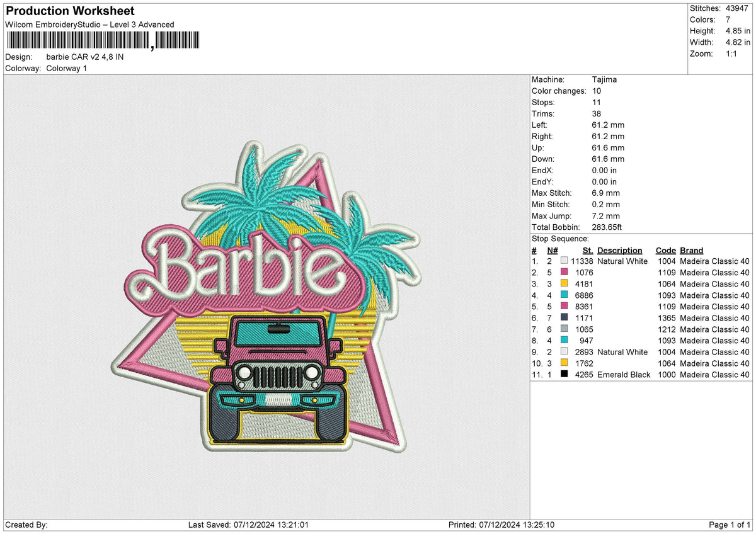Viewport: 756px width, 534px height.
Task: Click the stitch count 4265 in stop 11
Action: tap(585, 374)
